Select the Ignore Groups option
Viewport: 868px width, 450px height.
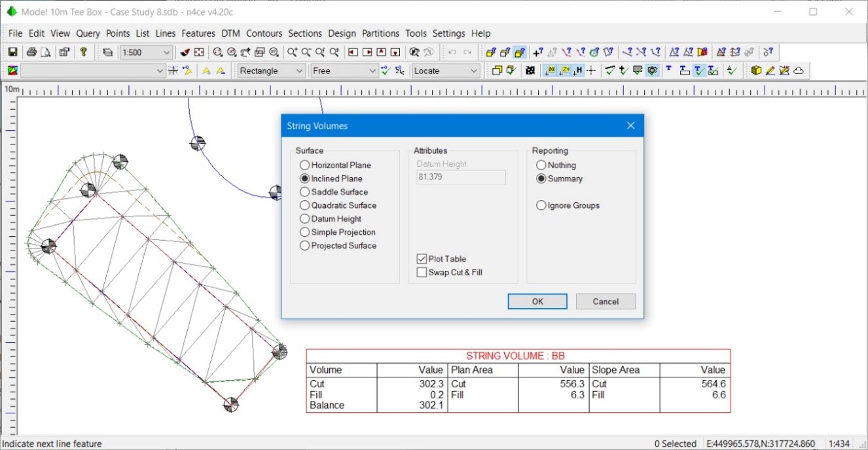(x=568, y=205)
